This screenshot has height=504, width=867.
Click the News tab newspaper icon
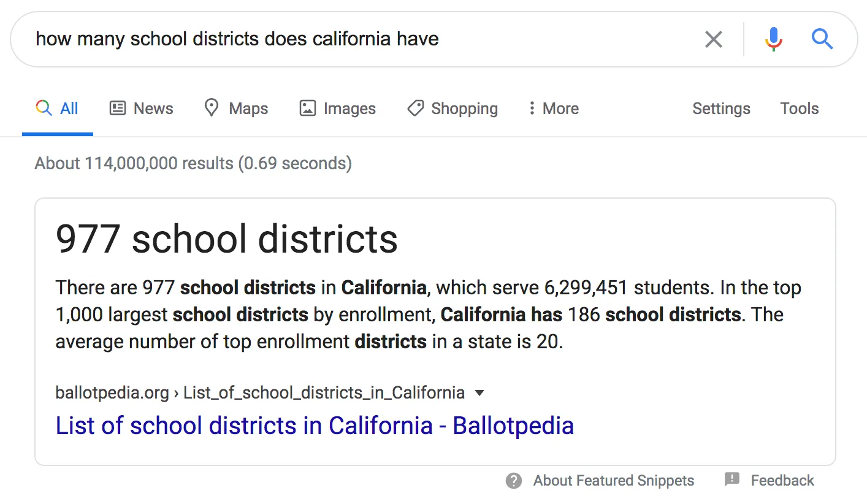[x=116, y=108]
